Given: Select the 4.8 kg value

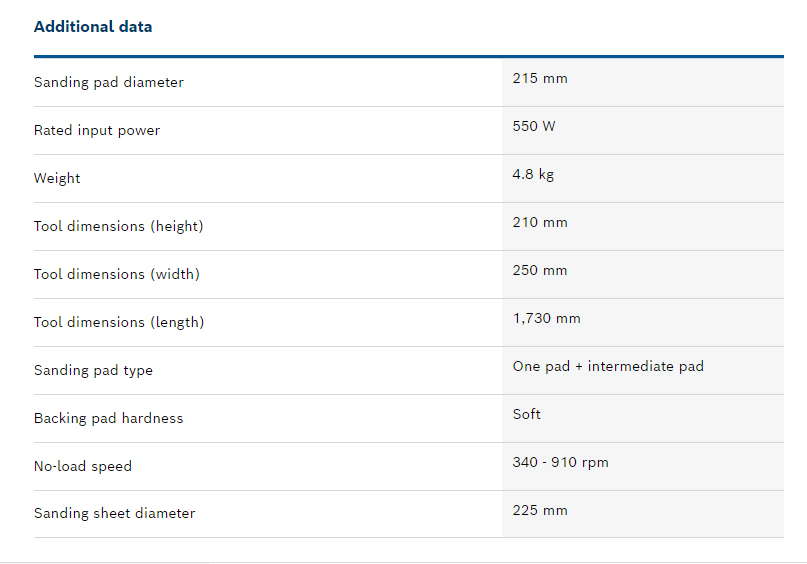Looking at the screenshot, I should click(533, 174).
